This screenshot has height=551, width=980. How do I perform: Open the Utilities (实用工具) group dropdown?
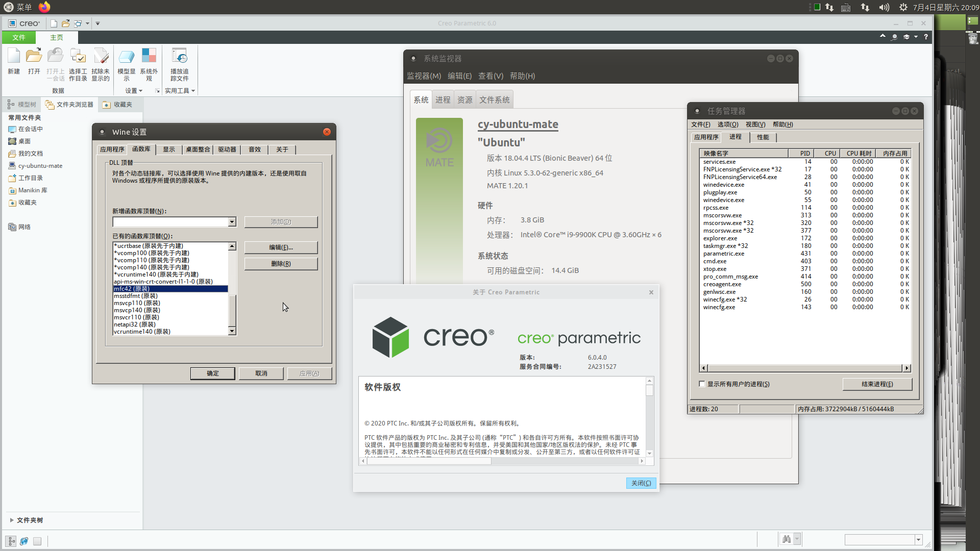[x=180, y=91]
